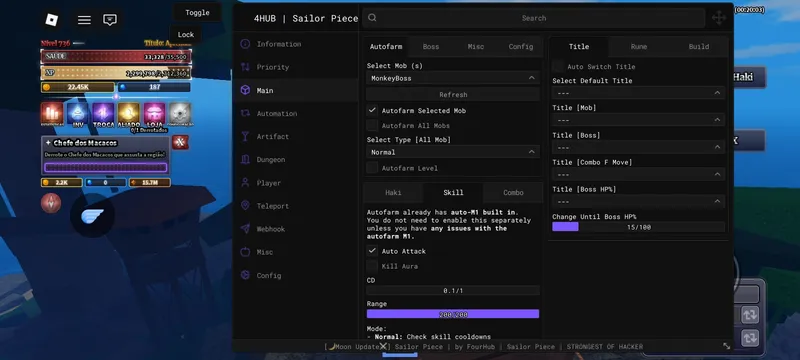Click the Config sidebar palette icon
800x360 pixels.
[x=245, y=275]
